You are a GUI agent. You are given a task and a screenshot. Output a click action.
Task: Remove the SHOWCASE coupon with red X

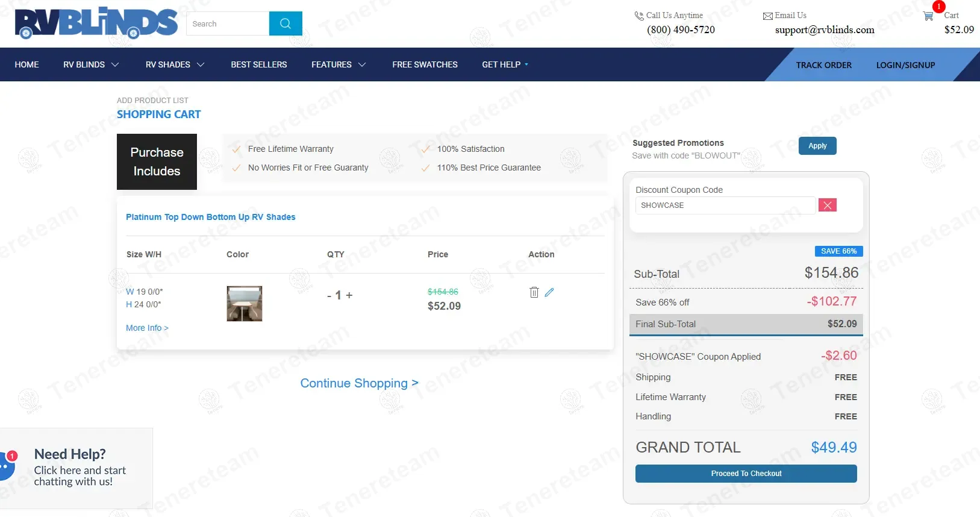point(828,205)
